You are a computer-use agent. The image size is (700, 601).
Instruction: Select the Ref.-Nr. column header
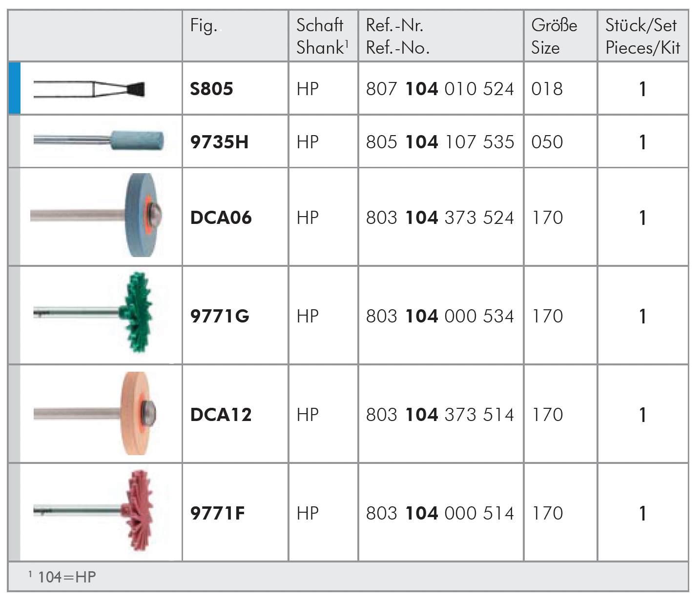(x=397, y=36)
